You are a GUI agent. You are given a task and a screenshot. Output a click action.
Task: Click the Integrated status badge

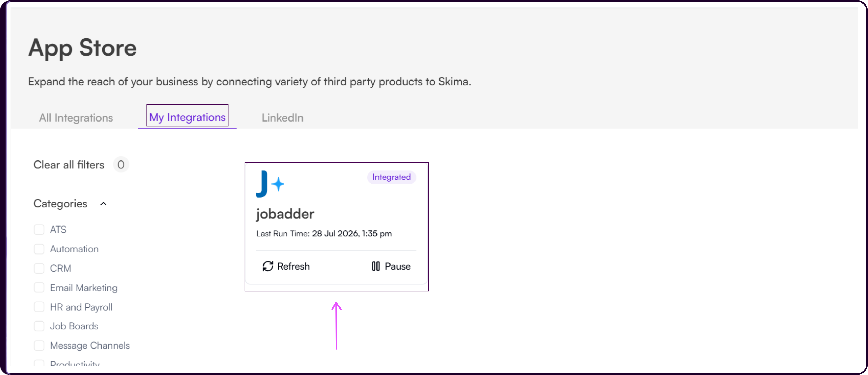391,177
